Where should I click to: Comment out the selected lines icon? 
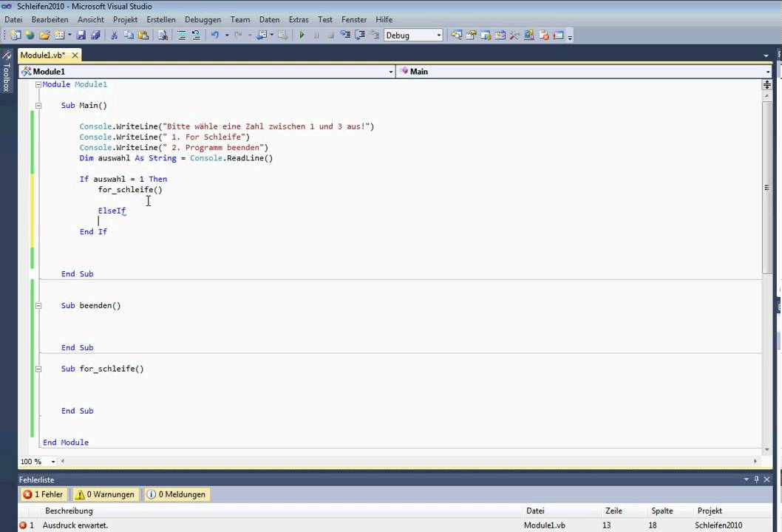pos(182,35)
